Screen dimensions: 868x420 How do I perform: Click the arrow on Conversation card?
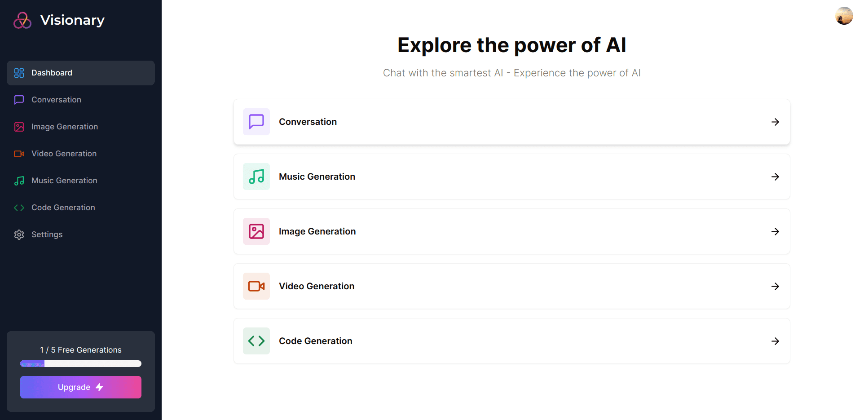click(775, 122)
